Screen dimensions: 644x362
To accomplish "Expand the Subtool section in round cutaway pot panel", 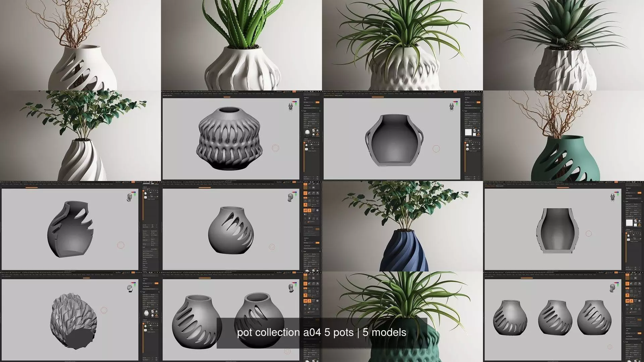I will pyautogui.click(x=467, y=139).
